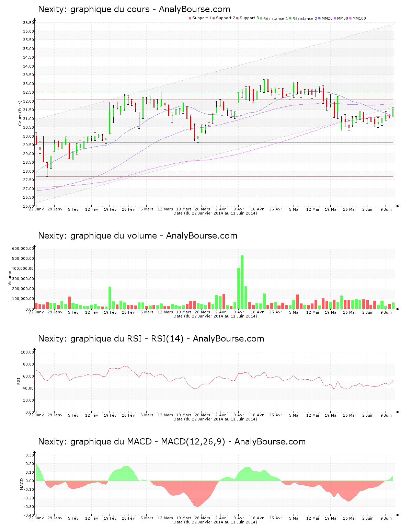Select the Résistance 2 legend label
Image resolution: width=412 pixels, height=532 pixels.
coord(305,19)
